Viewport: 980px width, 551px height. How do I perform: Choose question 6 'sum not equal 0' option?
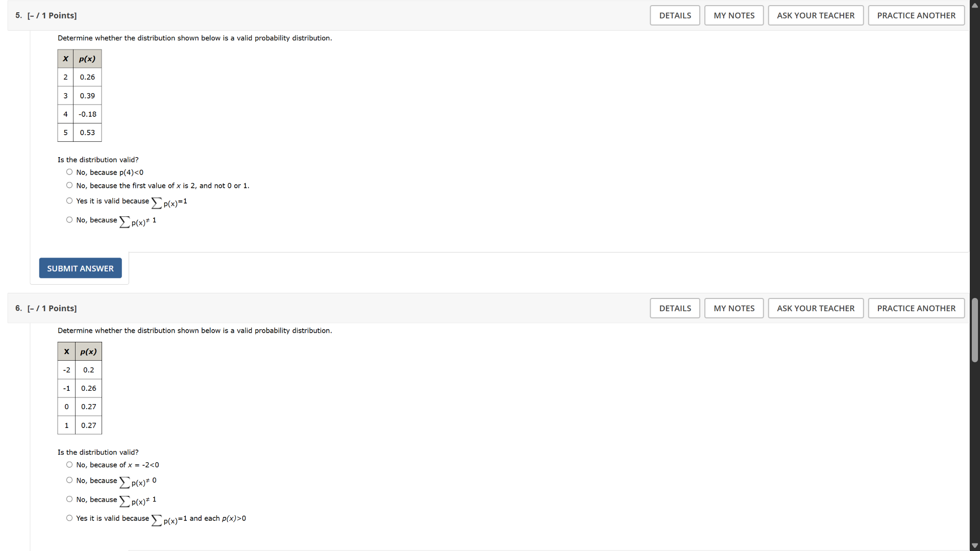click(69, 480)
